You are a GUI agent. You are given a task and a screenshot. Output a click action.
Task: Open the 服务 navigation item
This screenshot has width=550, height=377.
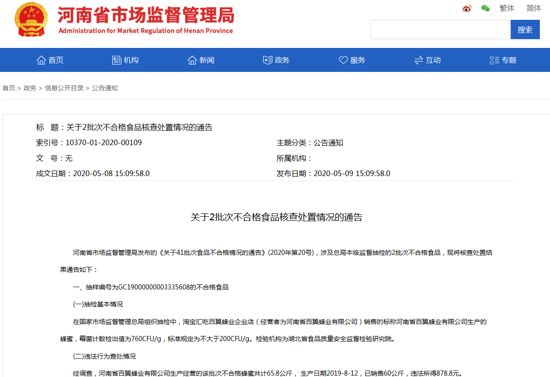[x=357, y=60]
